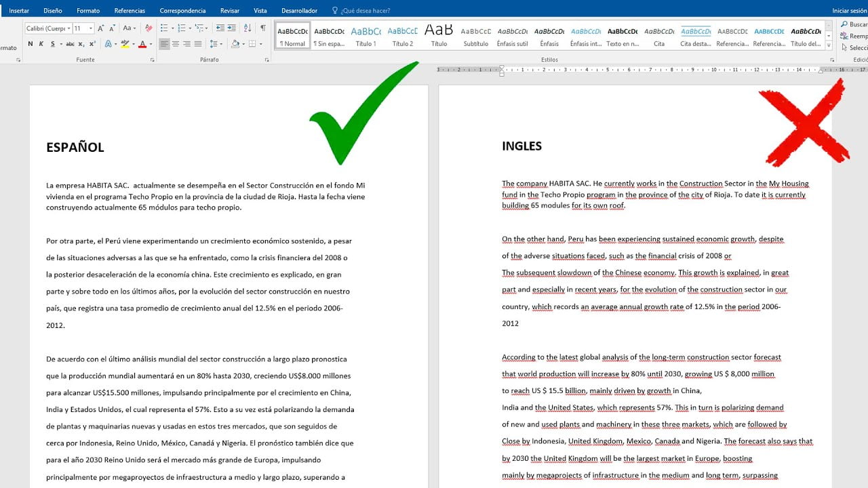Apply the Sin espaciado style

pyautogui.click(x=329, y=36)
